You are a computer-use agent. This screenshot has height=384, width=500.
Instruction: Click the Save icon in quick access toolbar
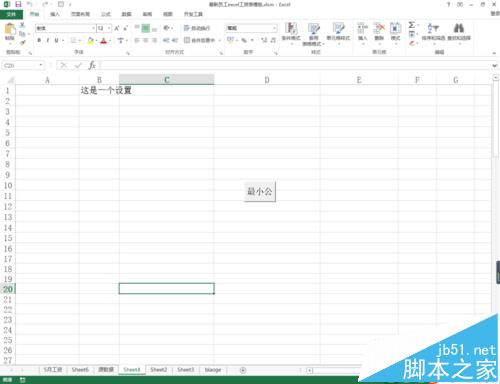pos(18,4)
